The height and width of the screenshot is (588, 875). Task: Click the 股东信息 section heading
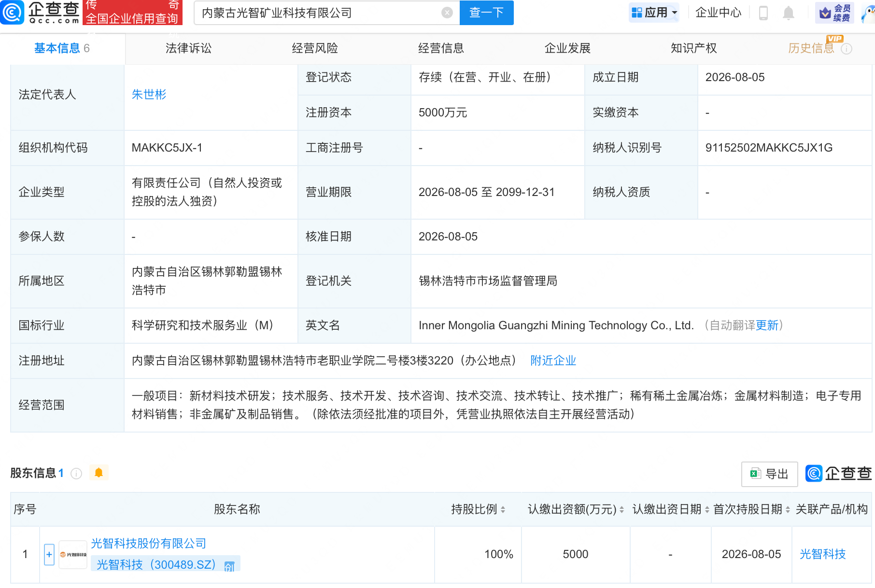coord(34,473)
